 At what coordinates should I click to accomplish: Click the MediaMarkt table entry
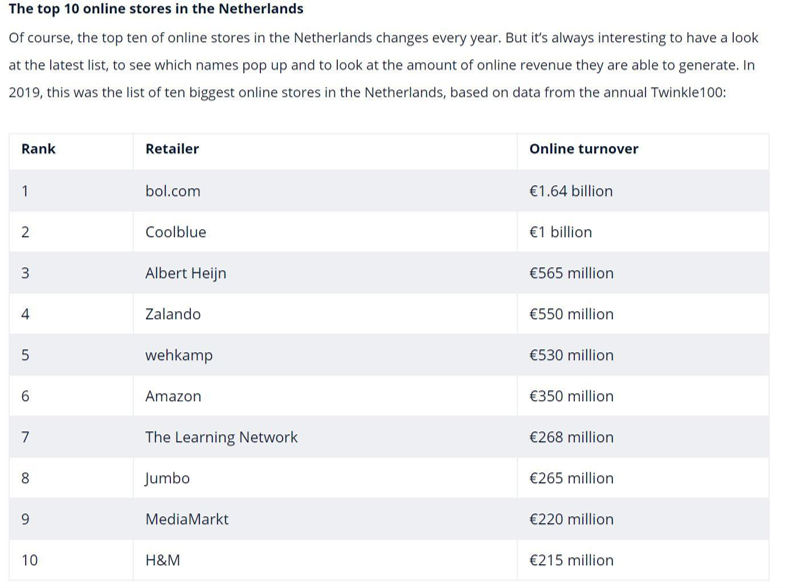[x=187, y=519]
